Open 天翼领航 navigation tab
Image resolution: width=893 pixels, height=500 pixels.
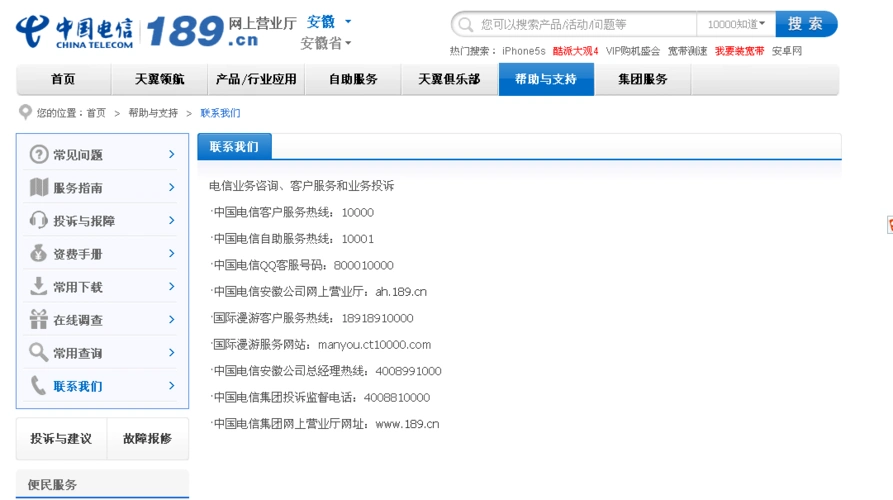159,79
